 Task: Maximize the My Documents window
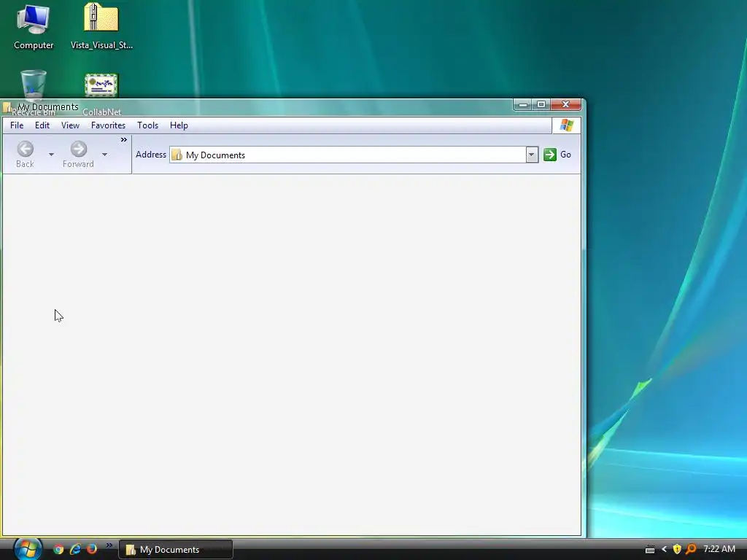pos(541,104)
